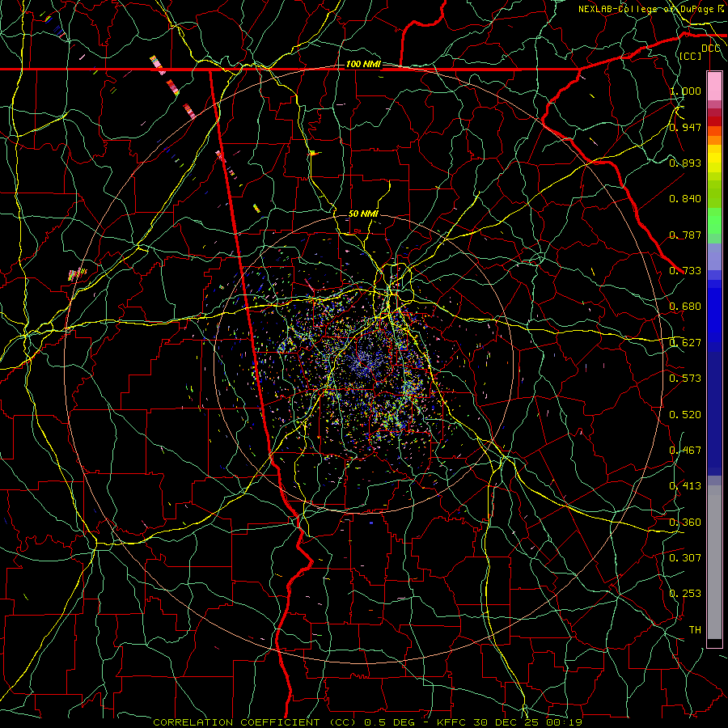The width and height of the screenshot is (728, 728).
Task: Click the 50 NMI range ring label
Action: 363,214
